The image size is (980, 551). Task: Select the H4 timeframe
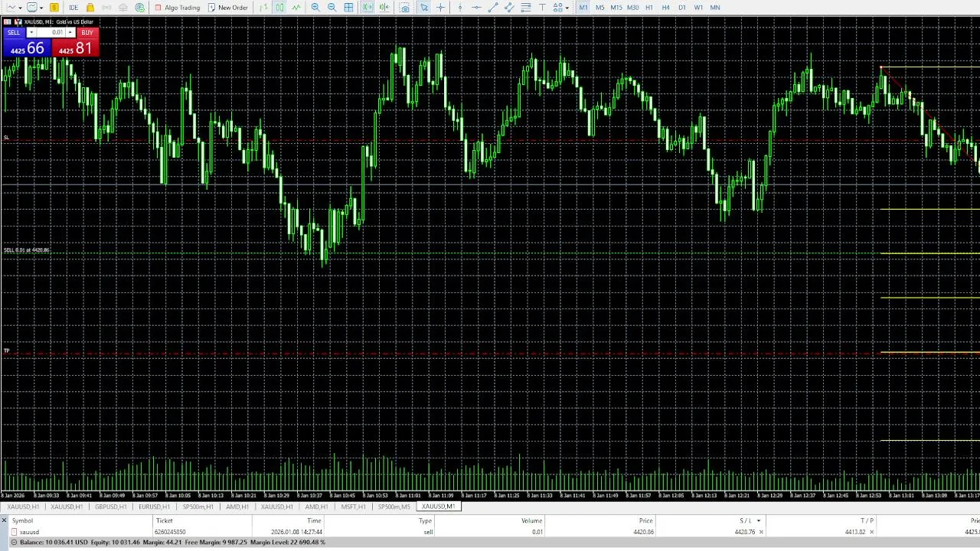[x=665, y=8]
